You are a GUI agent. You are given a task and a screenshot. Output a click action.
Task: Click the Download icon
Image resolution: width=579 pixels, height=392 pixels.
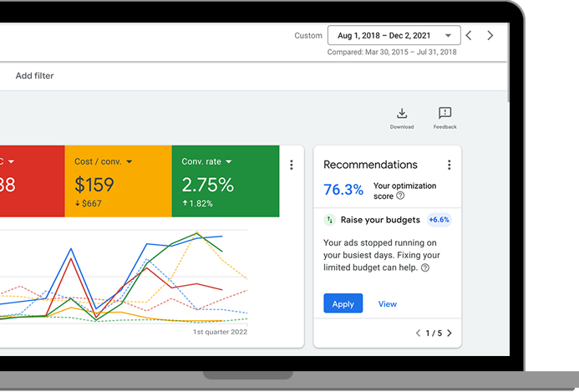[x=402, y=115]
